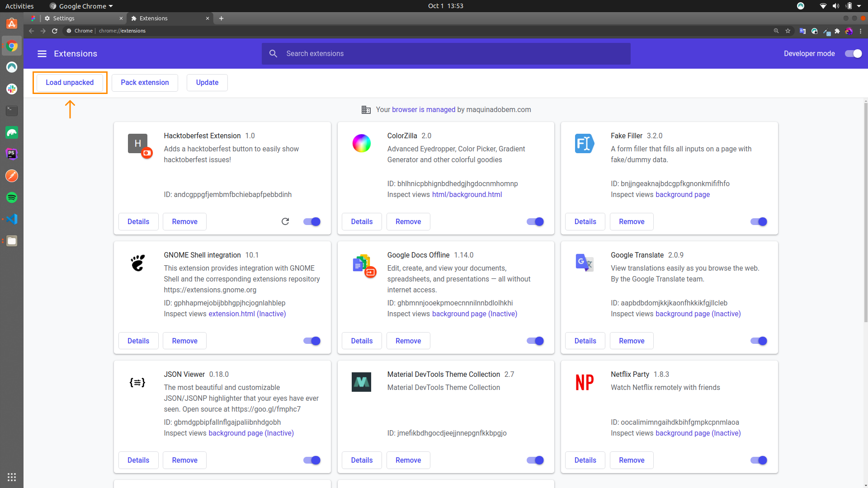Open system status menu arrow
Image resolution: width=868 pixels, height=488 pixels.
859,6
